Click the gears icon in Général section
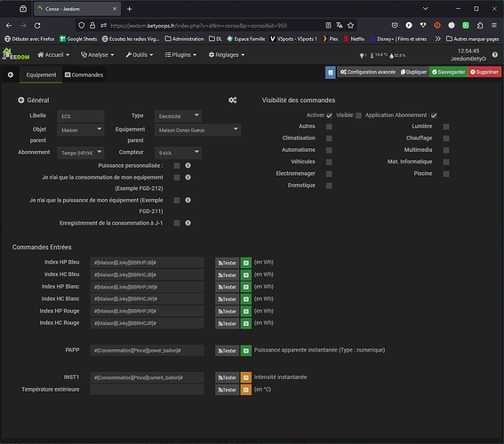 pyautogui.click(x=233, y=100)
